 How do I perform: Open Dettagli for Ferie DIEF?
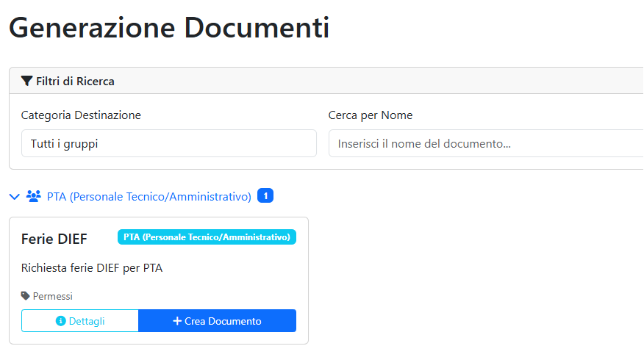80,321
